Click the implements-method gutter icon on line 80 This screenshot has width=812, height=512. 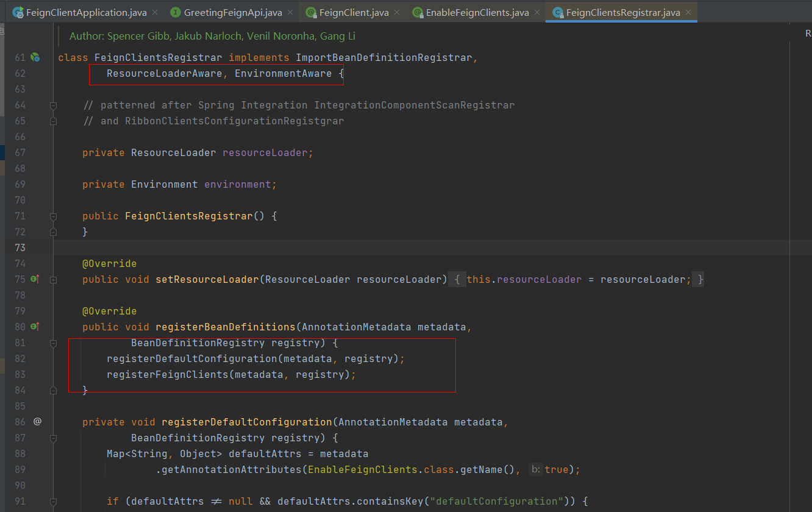click(x=35, y=327)
